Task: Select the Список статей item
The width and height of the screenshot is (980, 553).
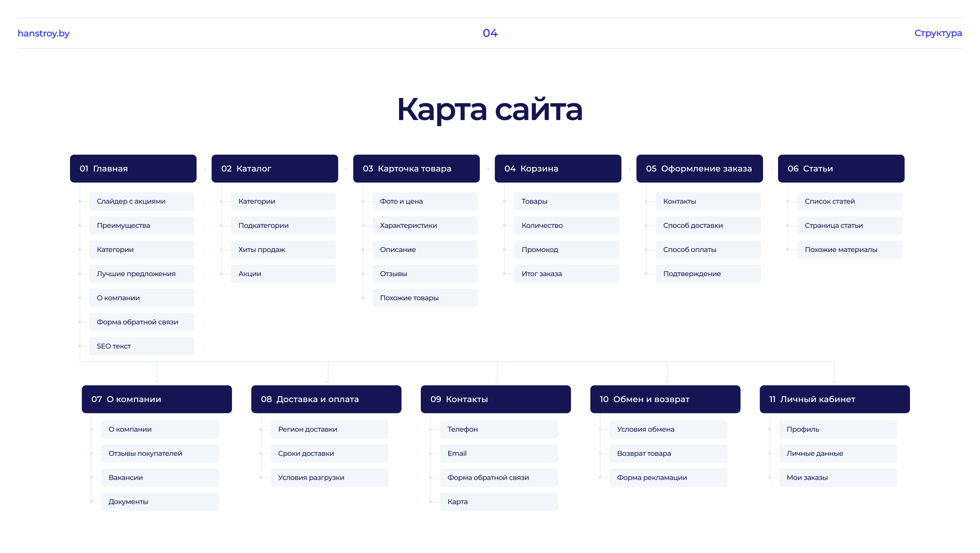Action: (849, 201)
